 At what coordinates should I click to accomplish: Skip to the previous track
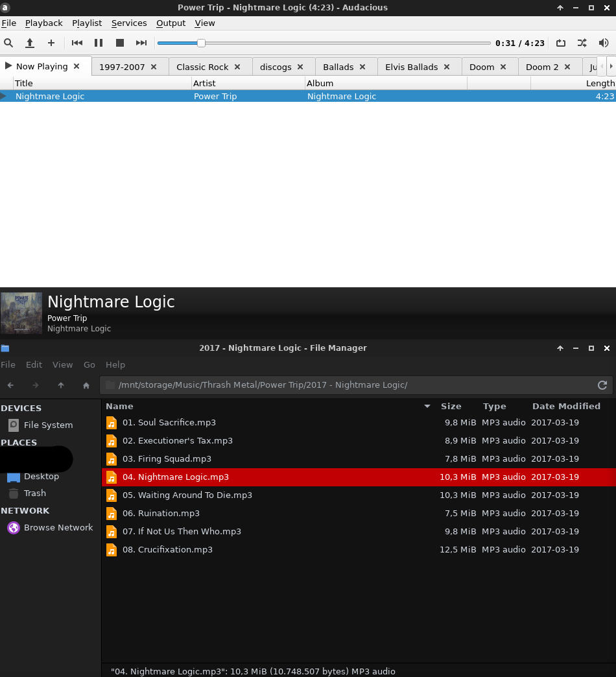(x=77, y=43)
